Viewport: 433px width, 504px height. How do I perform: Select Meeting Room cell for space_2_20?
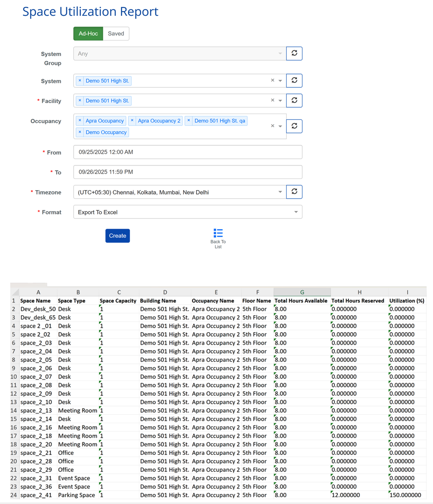[78, 444]
